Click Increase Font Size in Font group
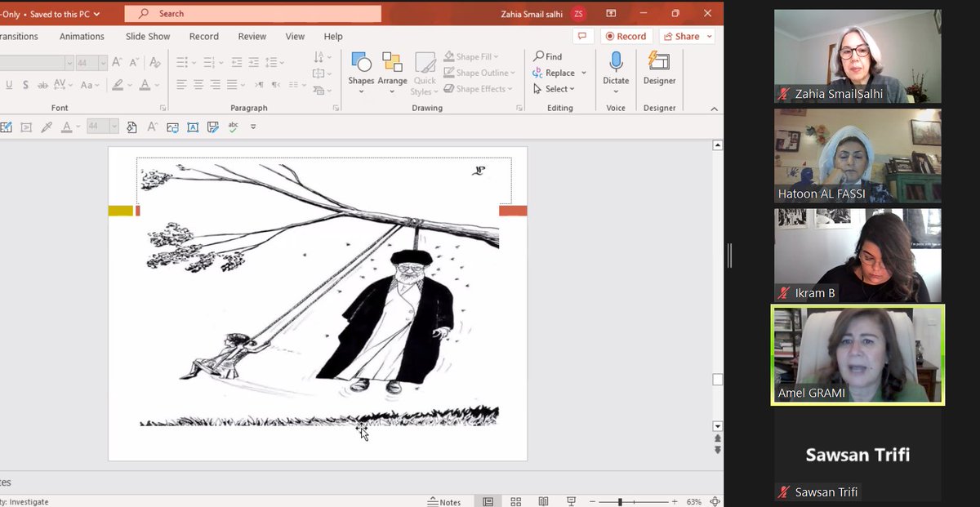This screenshot has width=980, height=507. [x=117, y=63]
